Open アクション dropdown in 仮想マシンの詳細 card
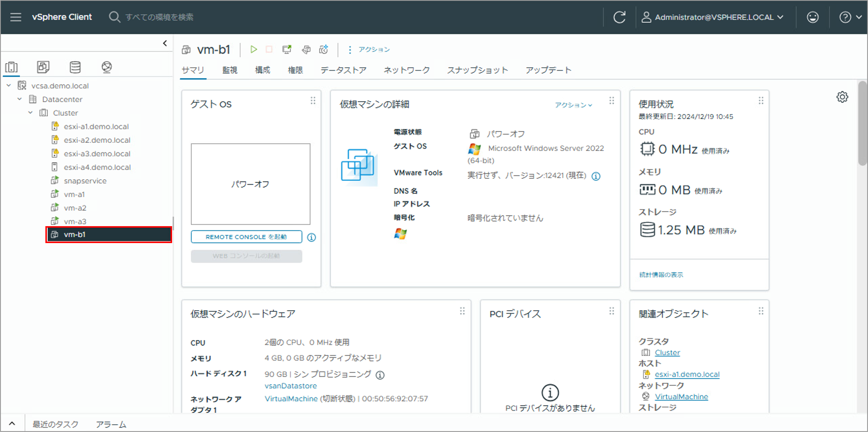 pos(573,105)
